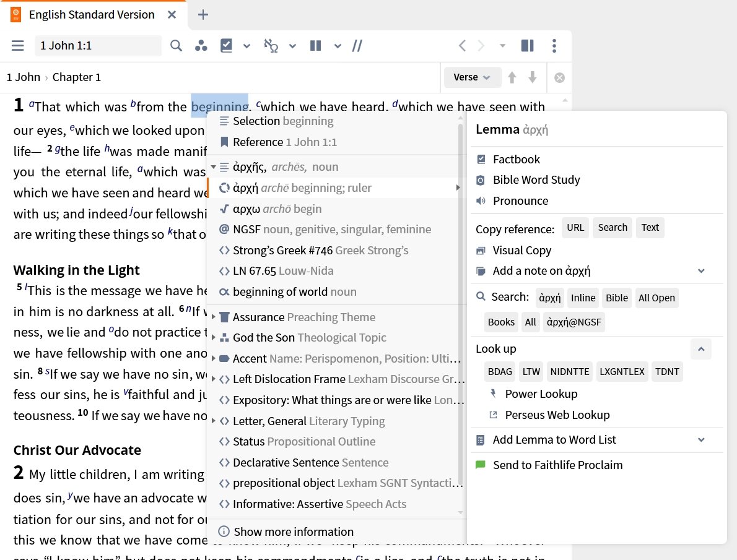Open the visual filters three-dots icon

pos(201,46)
